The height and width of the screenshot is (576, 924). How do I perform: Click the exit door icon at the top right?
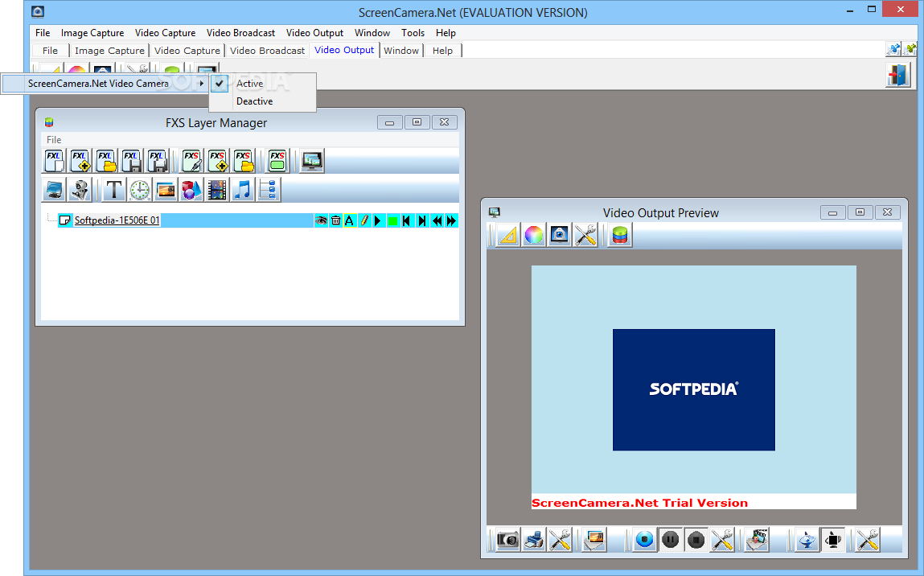(898, 76)
